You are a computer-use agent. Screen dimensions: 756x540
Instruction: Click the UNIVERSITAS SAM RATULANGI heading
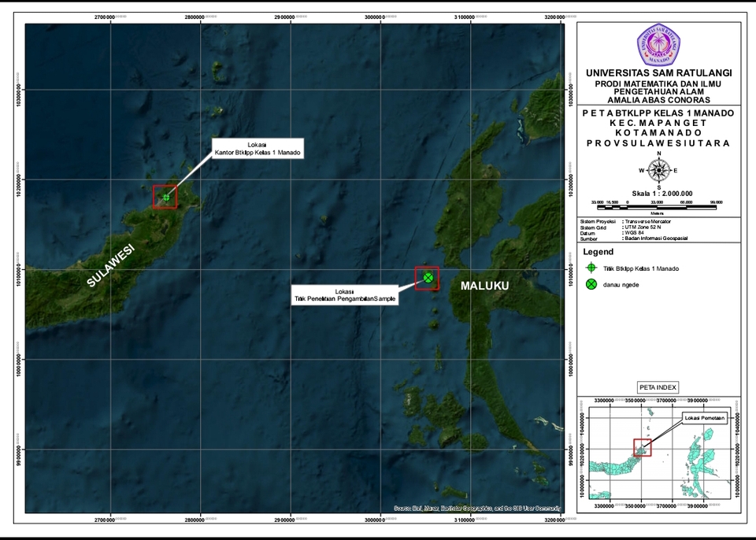pyautogui.click(x=658, y=72)
